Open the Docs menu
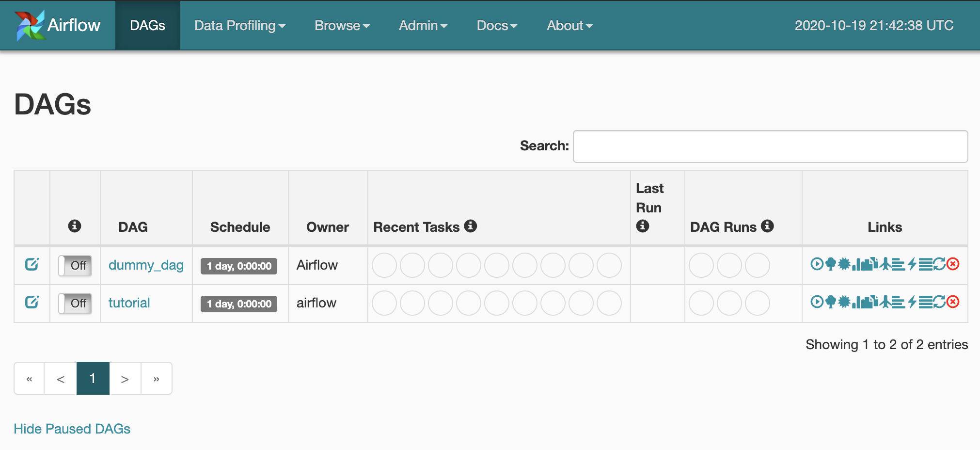This screenshot has width=980, height=450. [497, 25]
